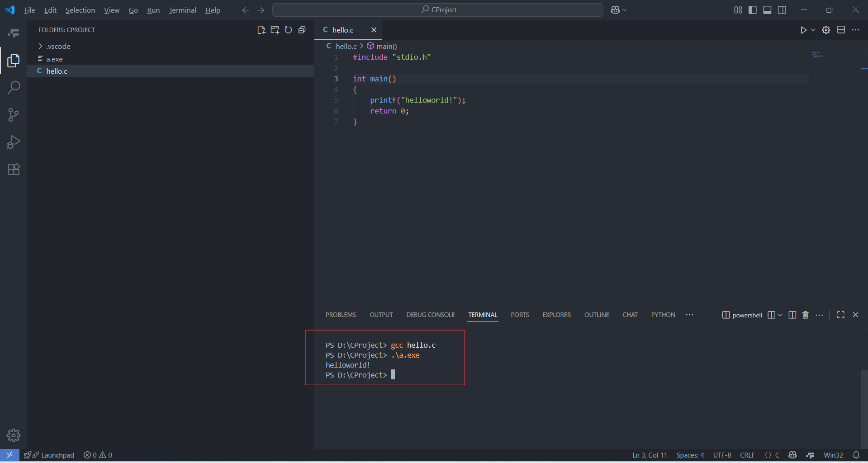Viewport: 868px width, 463px height.
Task: Maximize the terminal panel size
Action: (x=841, y=315)
